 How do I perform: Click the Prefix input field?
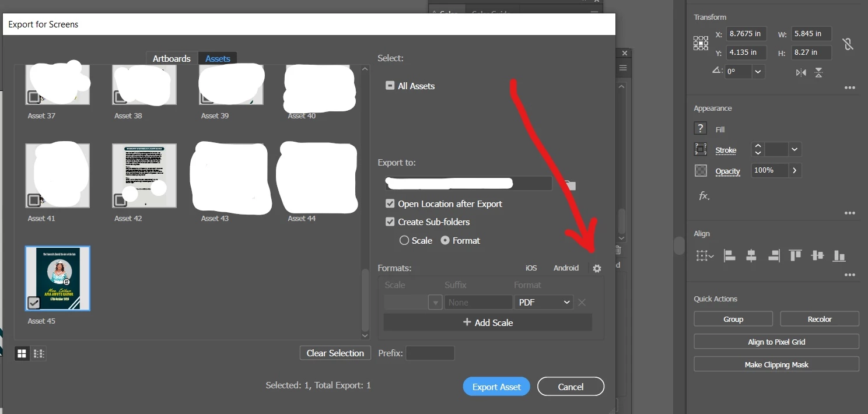430,353
